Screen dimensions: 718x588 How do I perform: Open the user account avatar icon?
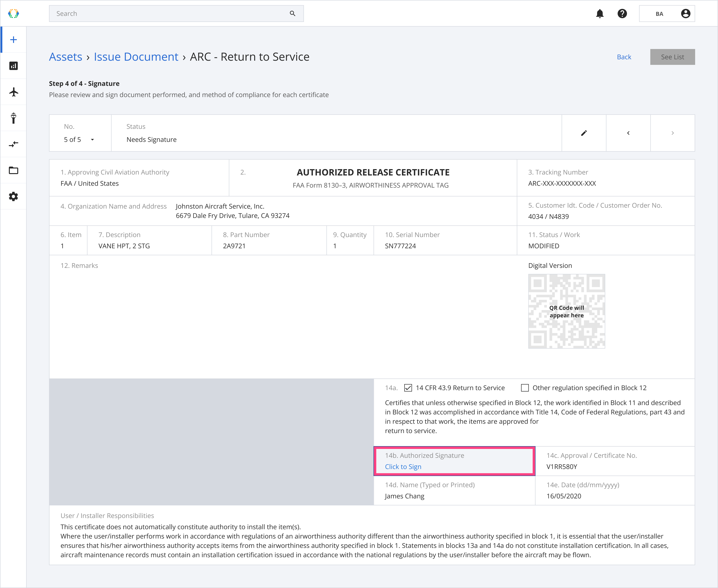coord(686,14)
